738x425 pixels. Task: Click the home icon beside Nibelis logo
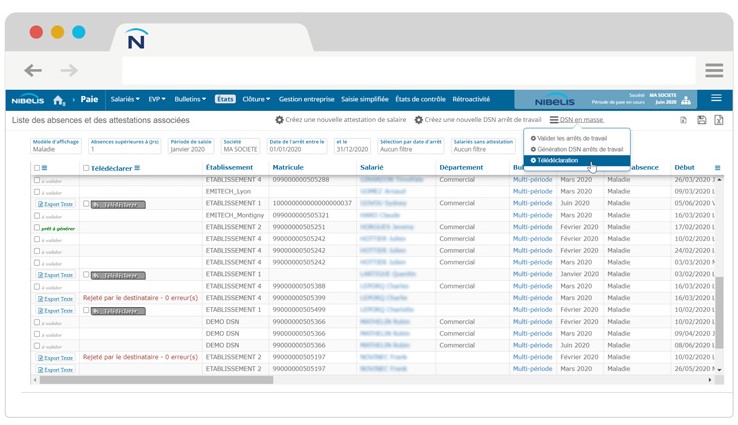tap(59, 100)
